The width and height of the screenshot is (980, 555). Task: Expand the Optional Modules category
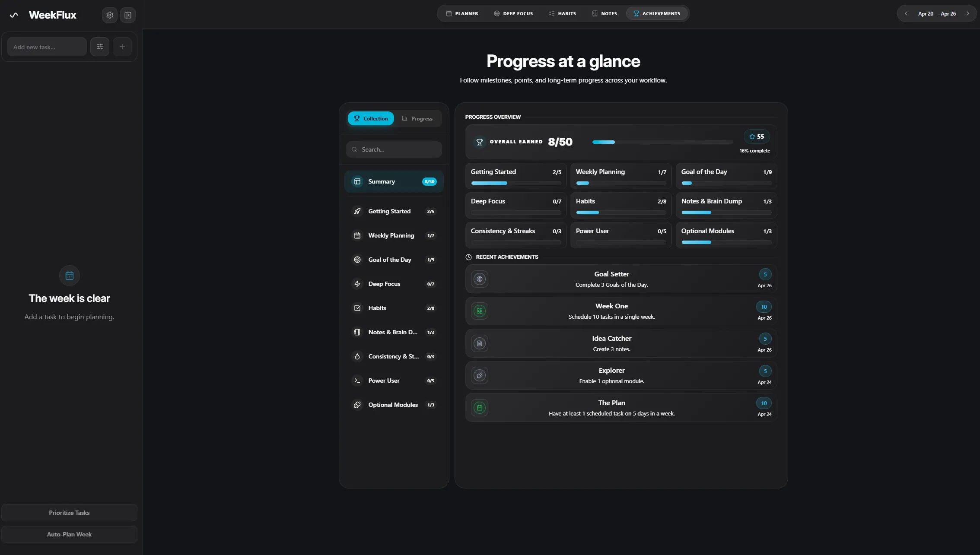pyautogui.click(x=393, y=405)
